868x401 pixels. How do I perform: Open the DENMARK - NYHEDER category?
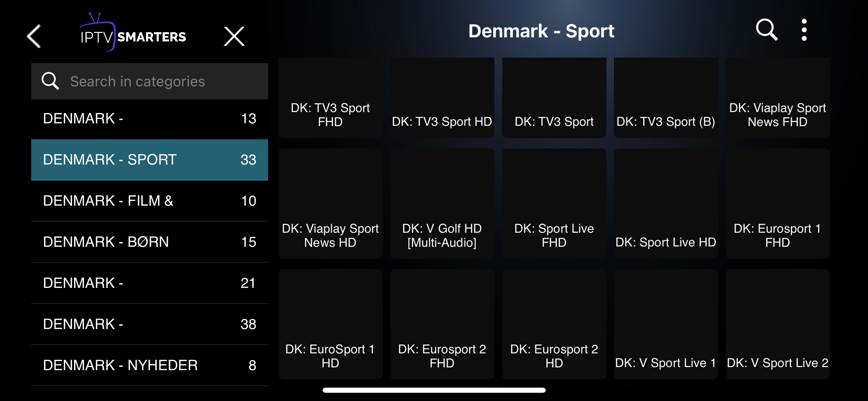pyautogui.click(x=149, y=365)
